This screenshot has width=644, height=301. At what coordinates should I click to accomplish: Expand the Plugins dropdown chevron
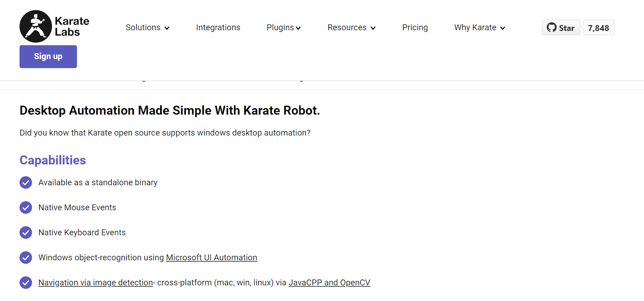click(298, 28)
